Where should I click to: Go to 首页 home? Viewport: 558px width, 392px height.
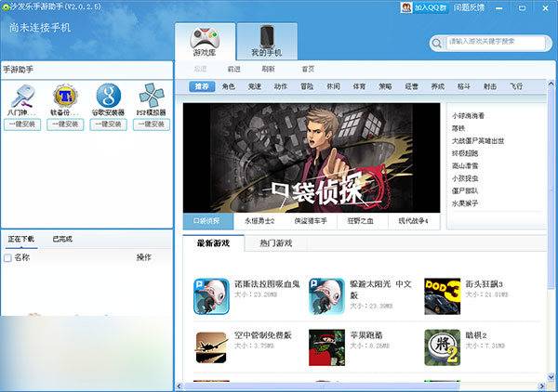[x=308, y=70]
